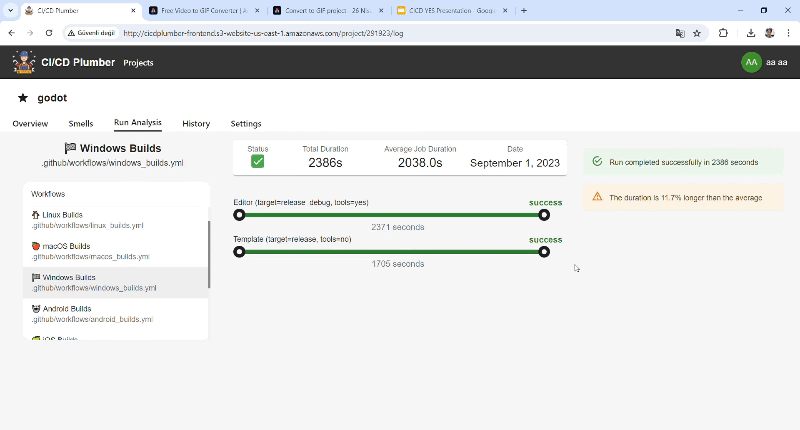Select the macOS Builds workflow

pos(115,251)
